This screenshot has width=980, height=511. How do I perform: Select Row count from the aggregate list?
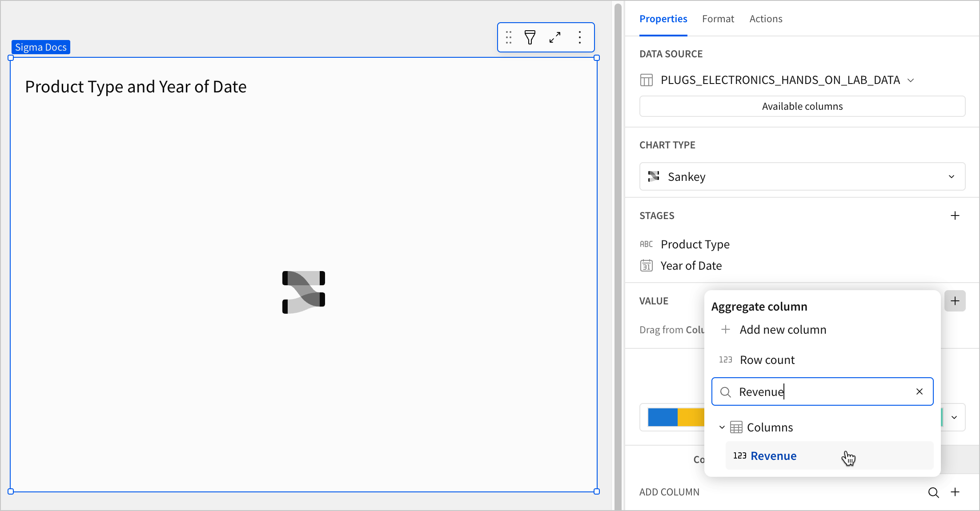[x=767, y=359]
